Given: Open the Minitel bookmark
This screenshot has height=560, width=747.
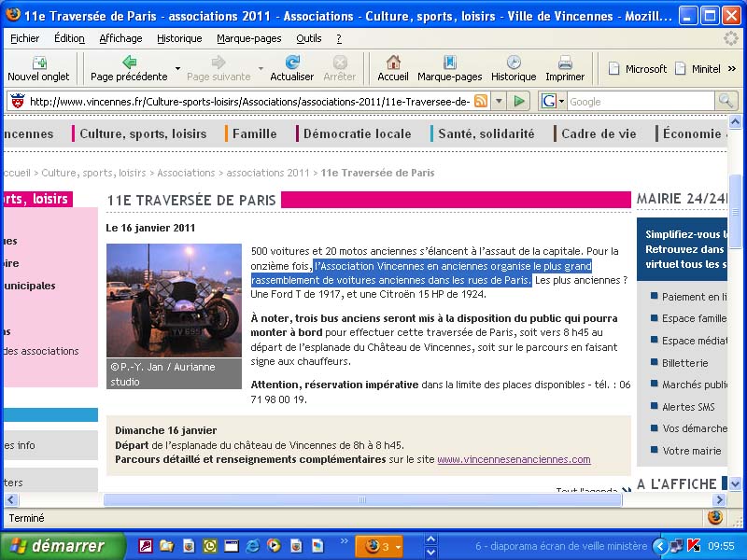Looking at the screenshot, I should point(698,69).
